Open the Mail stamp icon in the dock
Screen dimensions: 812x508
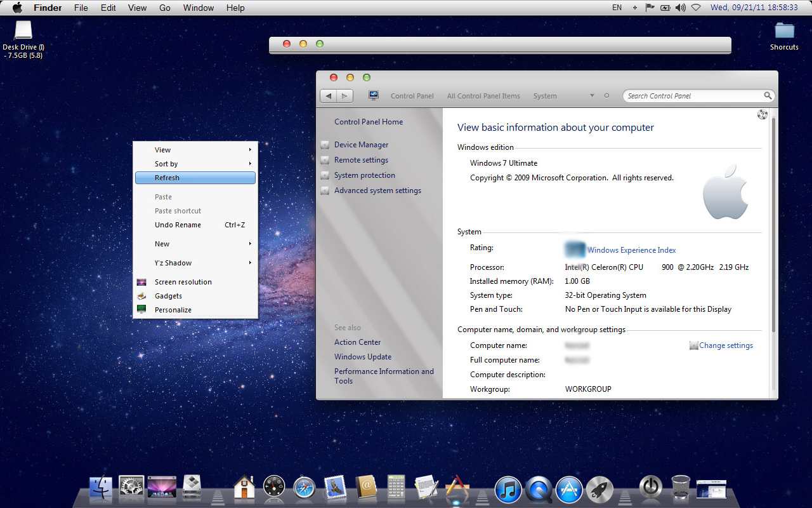(x=335, y=488)
